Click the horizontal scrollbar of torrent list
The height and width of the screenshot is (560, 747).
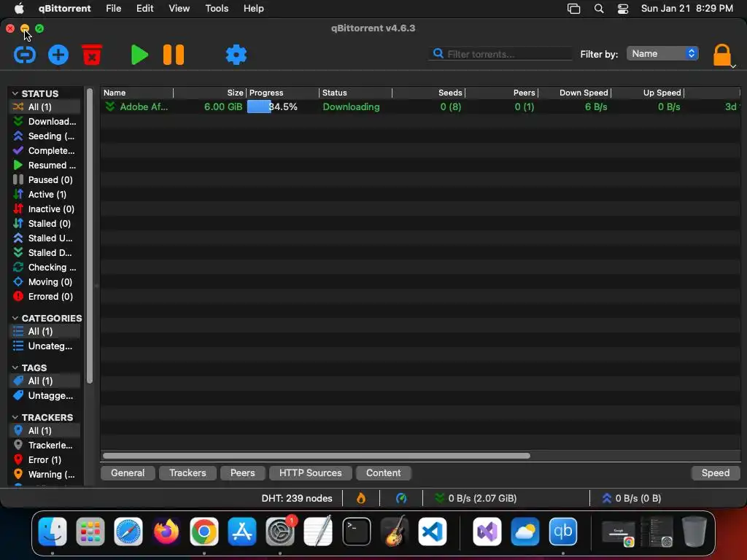coord(317,456)
